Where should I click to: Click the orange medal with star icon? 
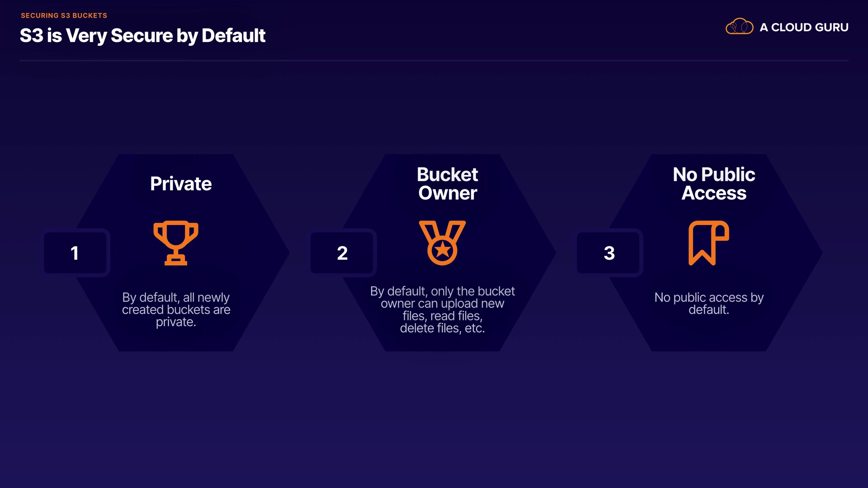tap(442, 243)
